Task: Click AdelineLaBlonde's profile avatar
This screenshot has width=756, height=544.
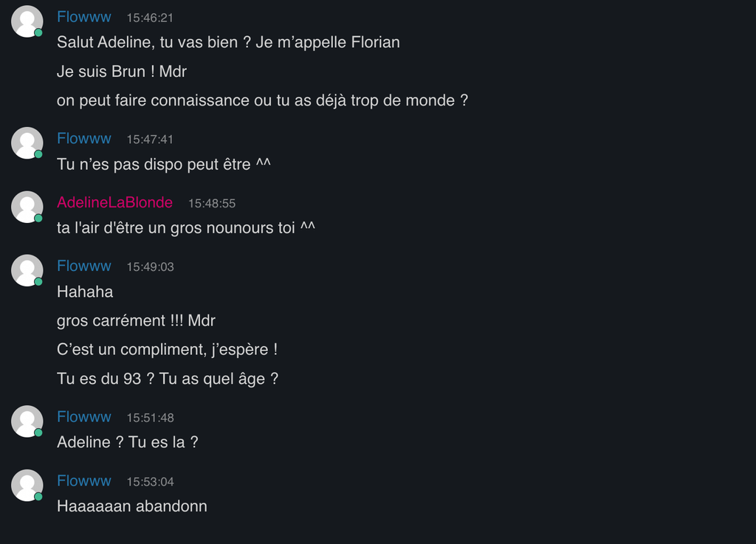Action: (x=27, y=207)
